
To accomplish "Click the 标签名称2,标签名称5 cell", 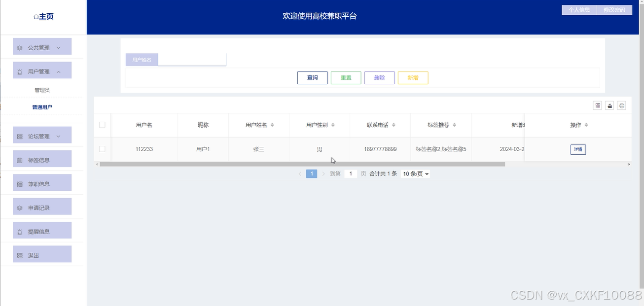I will [441, 149].
